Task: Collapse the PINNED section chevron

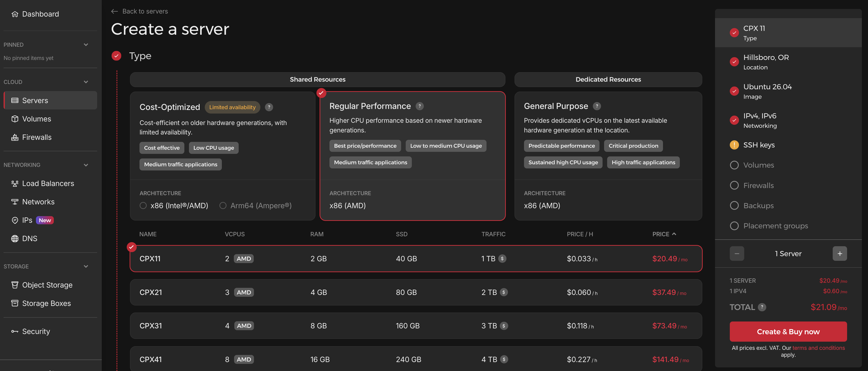Action: pos(86,45)
